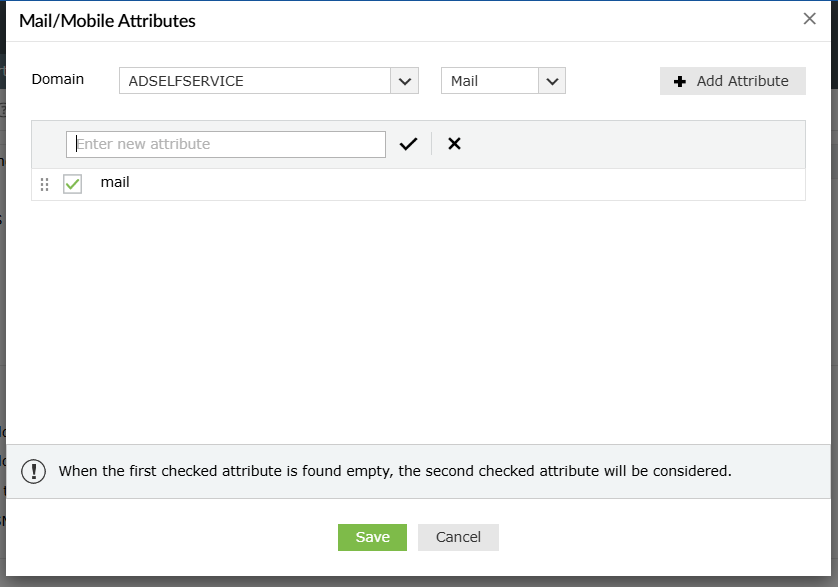Save the attribute settings
Viewport: 838px width, 587px height.
[372, 537]
